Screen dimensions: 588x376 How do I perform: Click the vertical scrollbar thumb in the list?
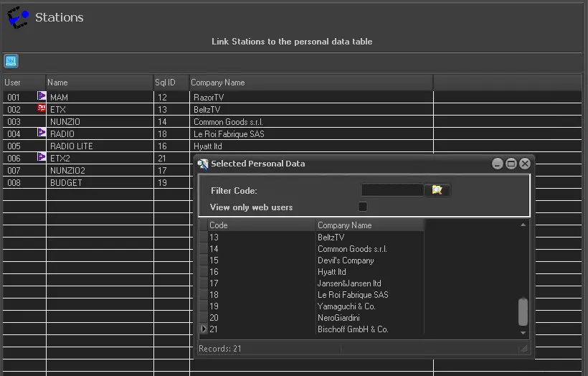click(x=523, y=311)
